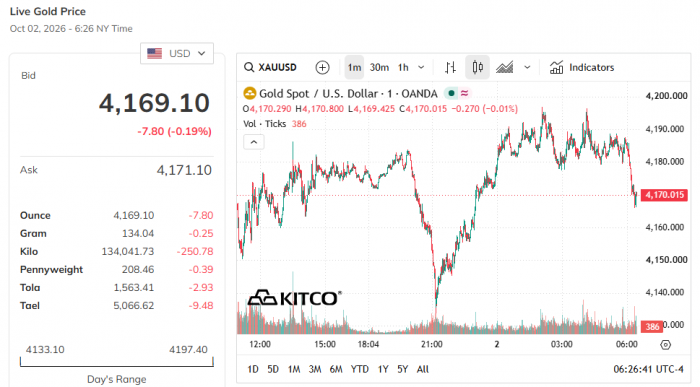Select the Bars chart style icon

450,67
